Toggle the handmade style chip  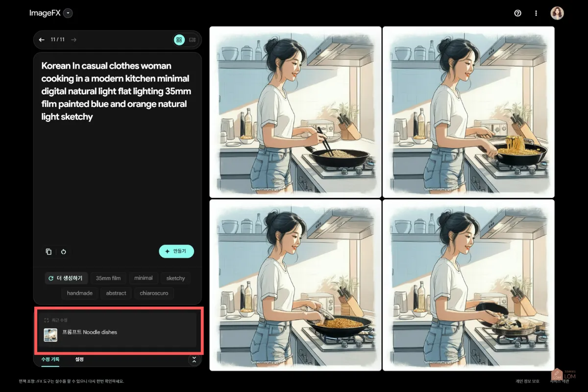[x=80, y=294]
